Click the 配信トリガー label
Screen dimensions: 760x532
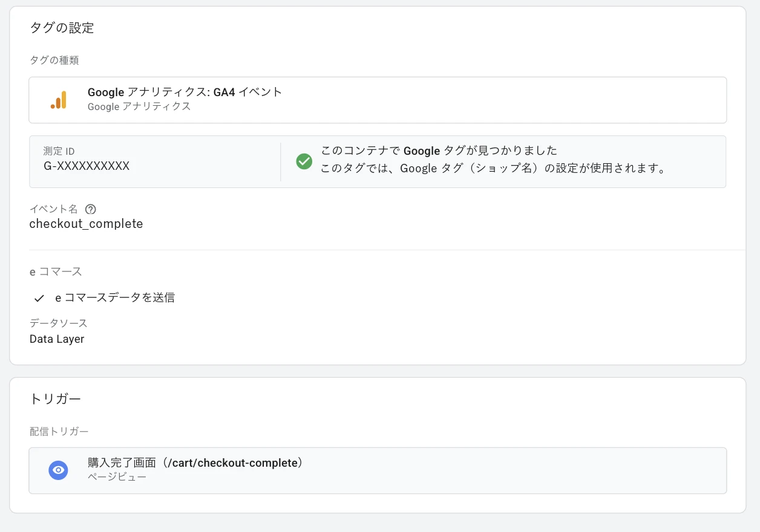click(59, 432)
